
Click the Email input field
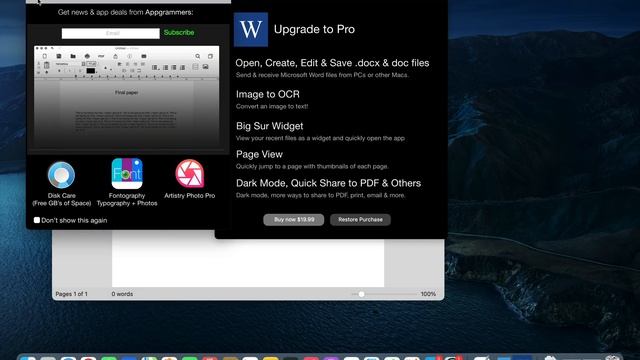click(110, 33)
